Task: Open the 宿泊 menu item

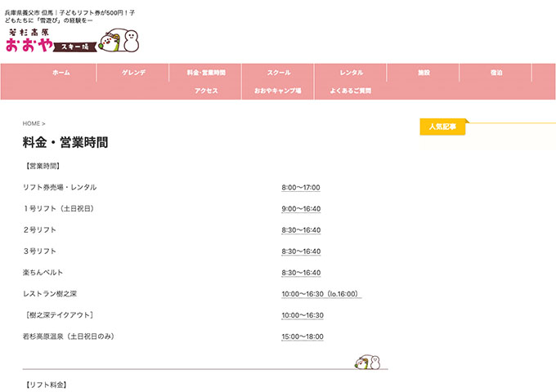Action: click(x=496, y=73)
